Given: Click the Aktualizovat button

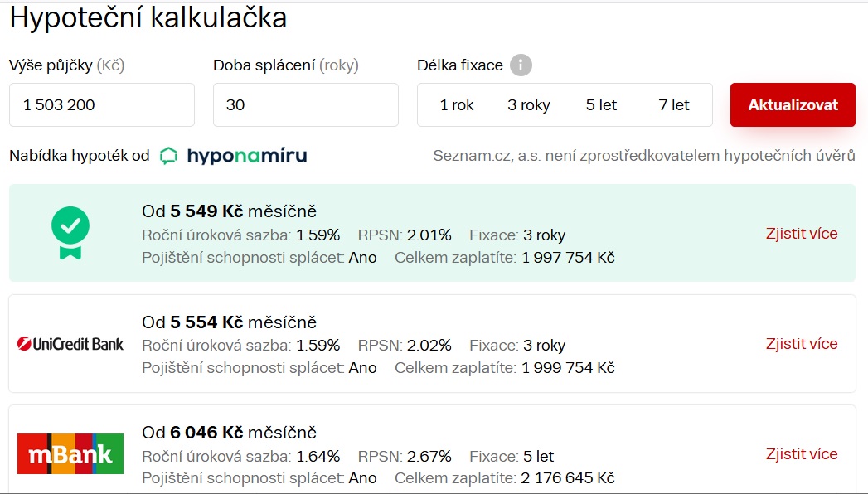Looking at the screenshot, I should [793, 105].
